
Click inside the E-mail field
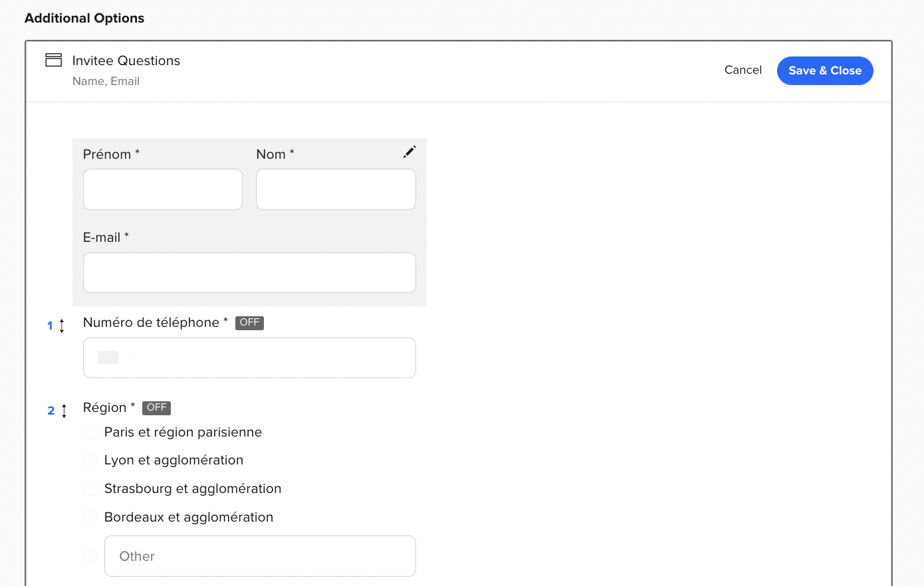point(249,272)
